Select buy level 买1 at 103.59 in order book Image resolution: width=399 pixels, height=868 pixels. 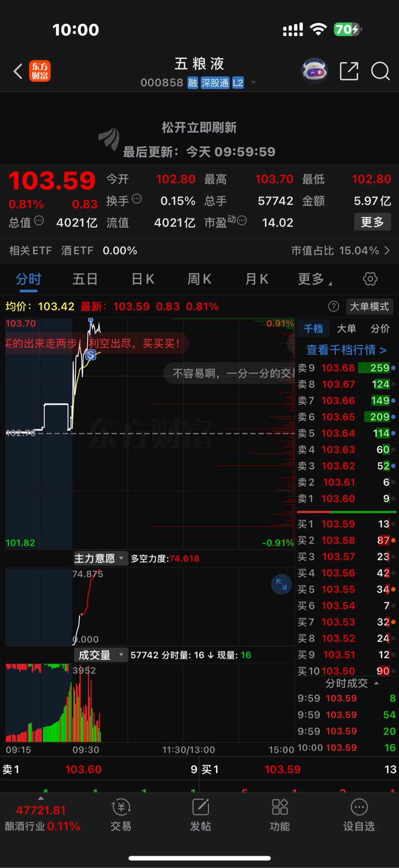pyautogui.click(x=347, y=524)
